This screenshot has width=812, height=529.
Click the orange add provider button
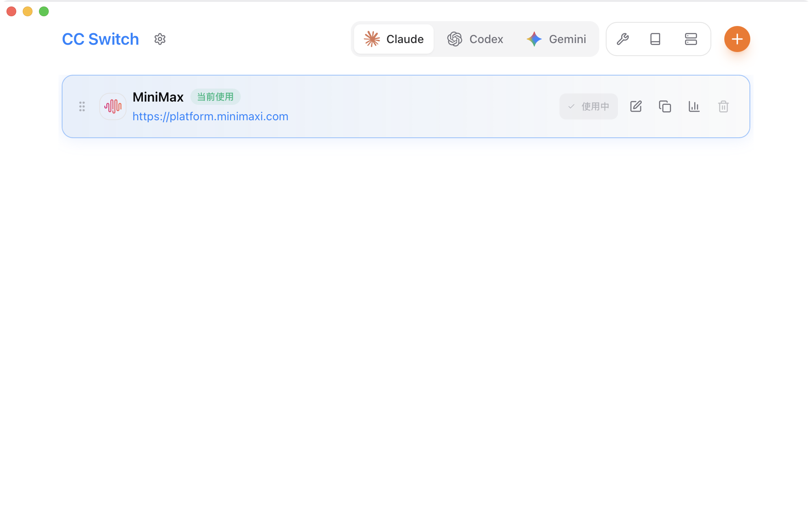click(x=737, y=39)
